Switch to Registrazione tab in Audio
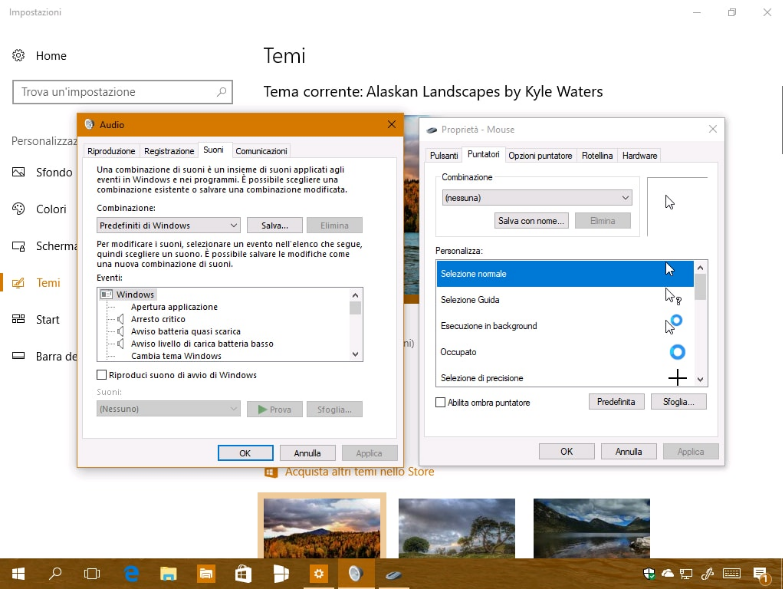 tap(169, 151)
